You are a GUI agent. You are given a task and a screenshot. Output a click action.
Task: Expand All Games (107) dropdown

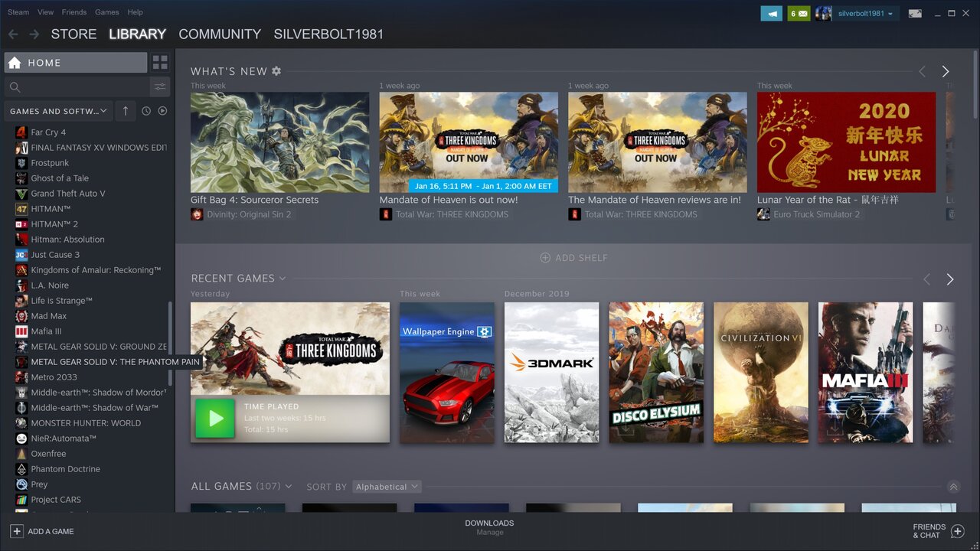pos(288,487)
